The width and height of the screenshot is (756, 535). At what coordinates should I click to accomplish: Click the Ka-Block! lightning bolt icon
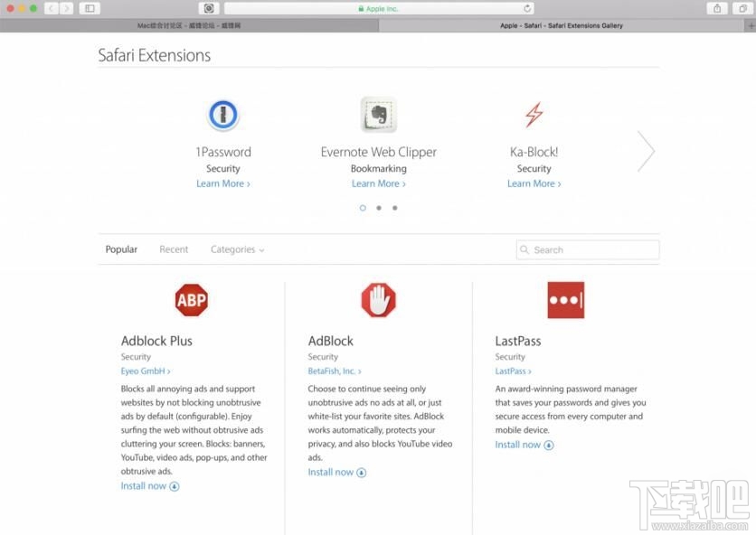[534, 115]
